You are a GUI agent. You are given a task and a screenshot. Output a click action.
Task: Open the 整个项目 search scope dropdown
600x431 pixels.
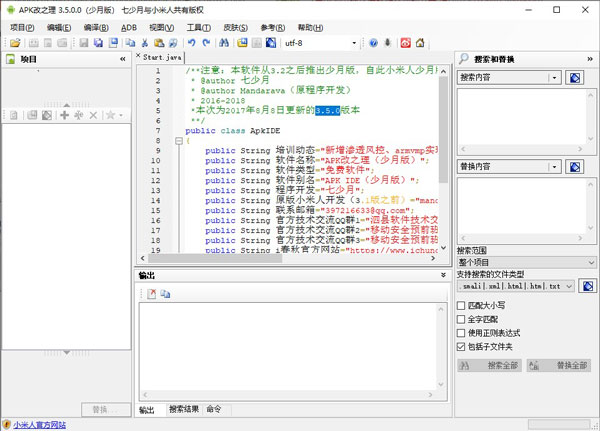527,263
